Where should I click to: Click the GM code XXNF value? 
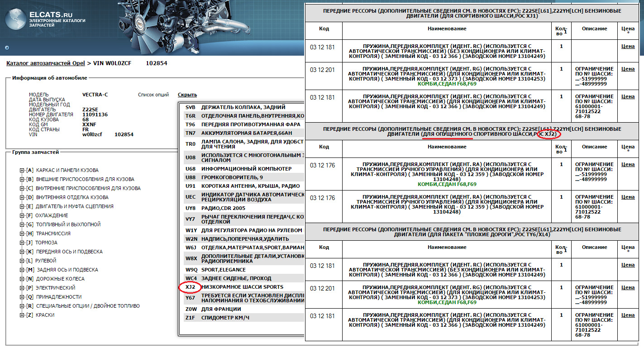90,124
